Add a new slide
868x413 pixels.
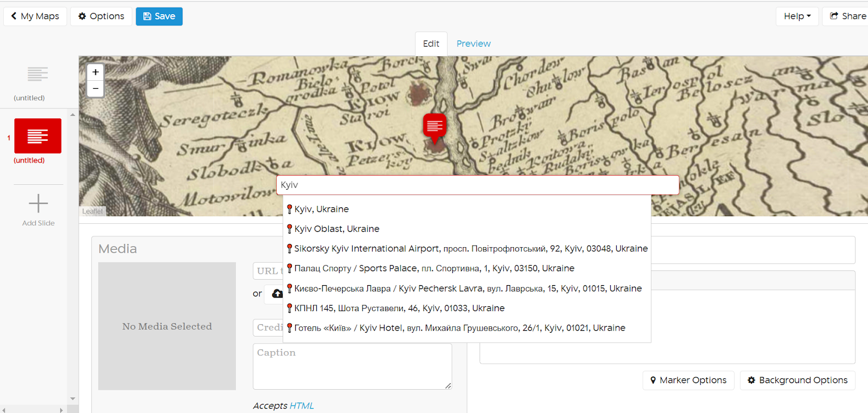click(x=38, y=203)
